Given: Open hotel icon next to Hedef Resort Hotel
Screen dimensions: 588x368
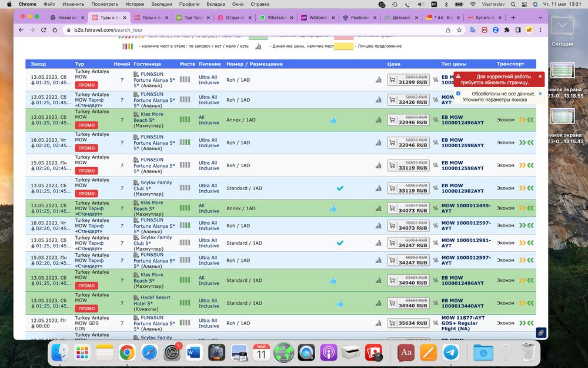Looking at the screenshot, I should coord(136,297).
